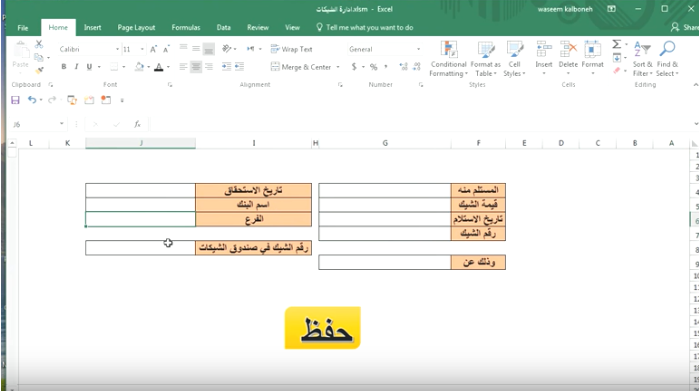Image resolution: width=699 pixels, height=391 pixels.
Task: Select the empty cell beside اسم البنك
Action: [140, 205]
